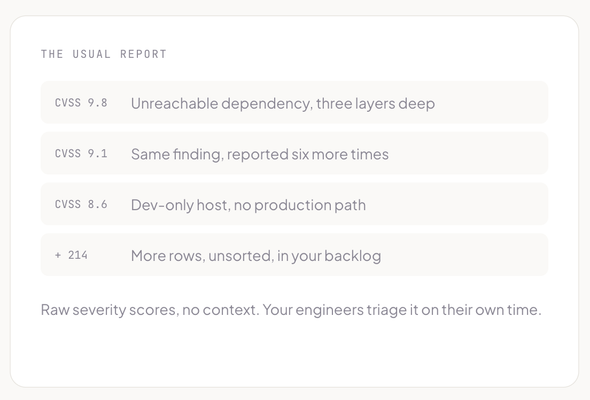
Task: Click the 'Your engineers triage it' sentence
Action: (x=402, y=310)
